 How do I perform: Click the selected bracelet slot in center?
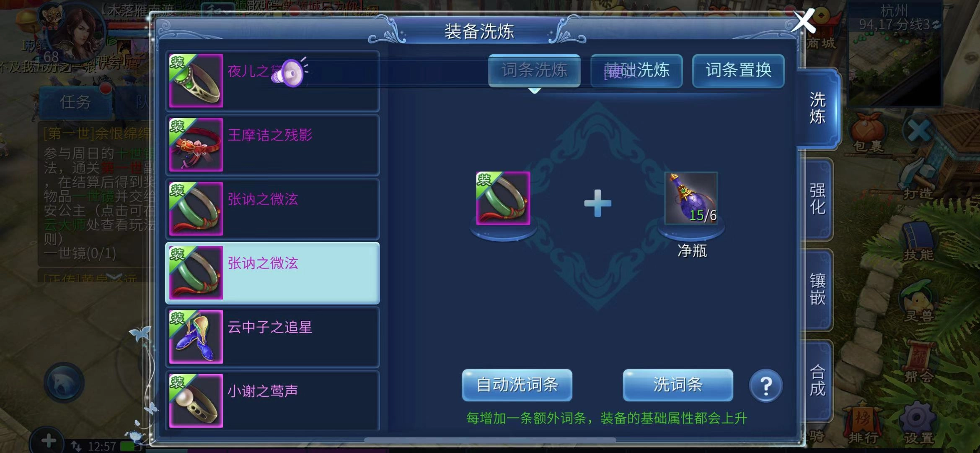click(503, 198)
